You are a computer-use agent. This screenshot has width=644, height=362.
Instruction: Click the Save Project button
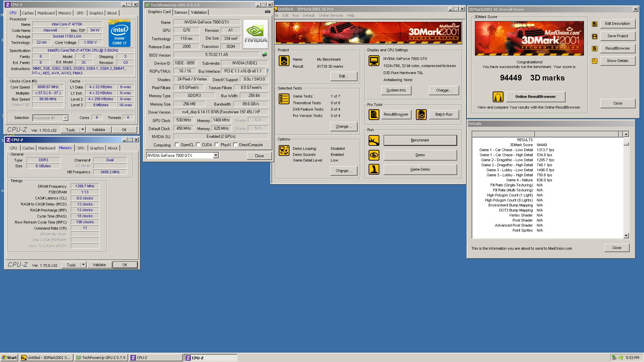[x=618, y=36]
